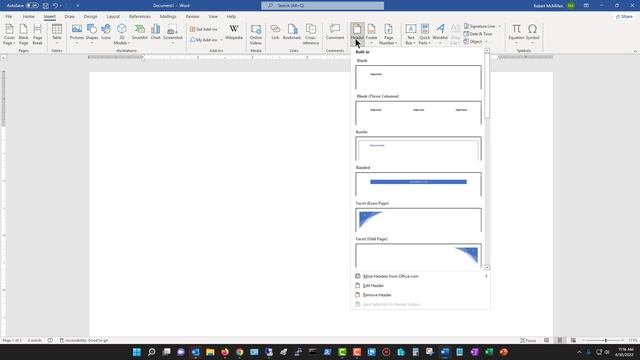Open the Shapes gallery
Image resolution: width=640 pixels, height=360 pixels.
coord(92,34)
